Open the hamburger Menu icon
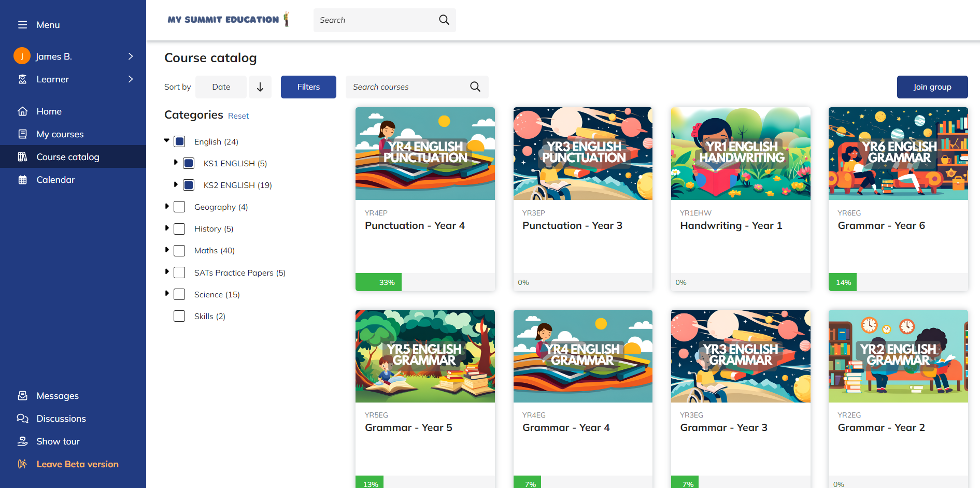Viewport: 980px width, 488px height. (x=22, y=25)
